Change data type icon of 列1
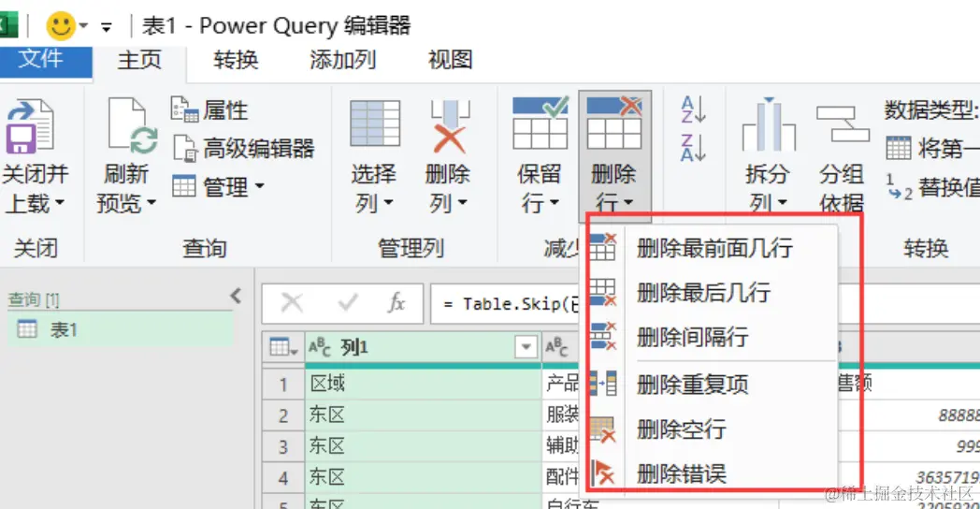 coord(320,347)
